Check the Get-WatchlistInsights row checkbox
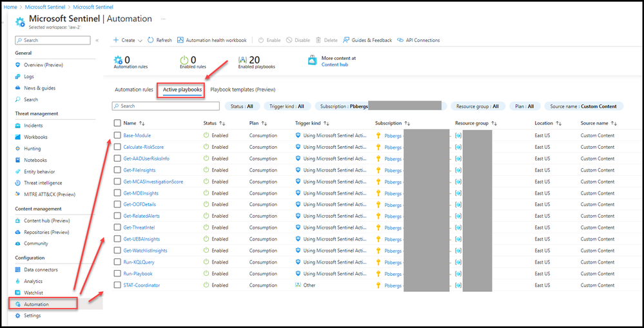 117,251
